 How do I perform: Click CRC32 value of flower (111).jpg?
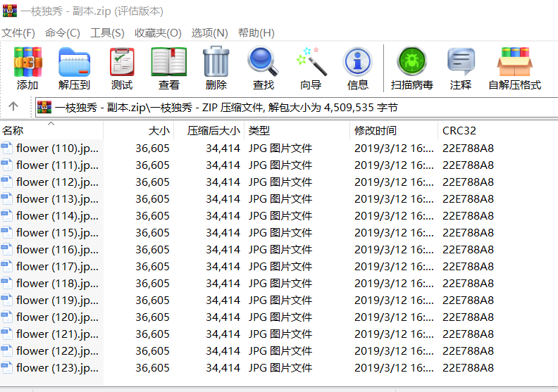click(468, 165)
